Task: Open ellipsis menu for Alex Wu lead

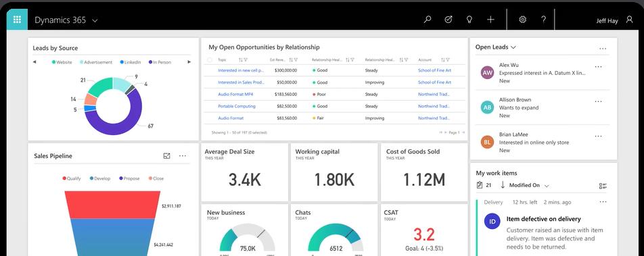Action: [x=599, y=66]
